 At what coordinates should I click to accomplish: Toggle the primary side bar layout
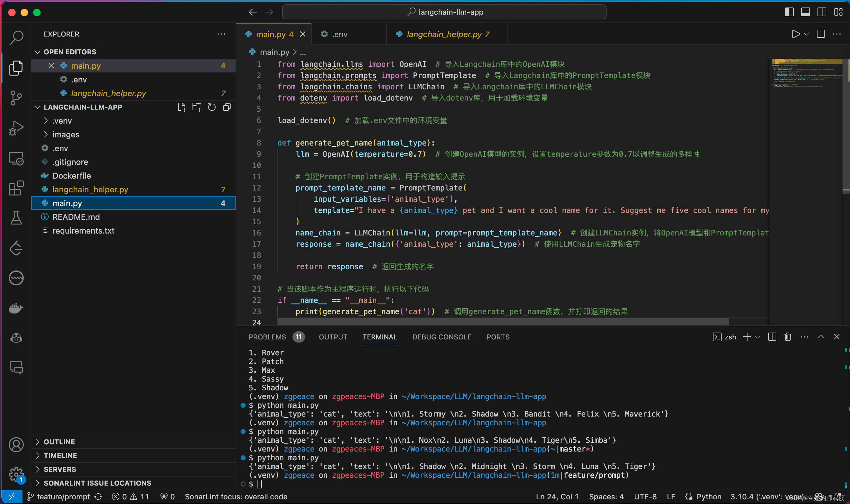click(x=789, y=12)
